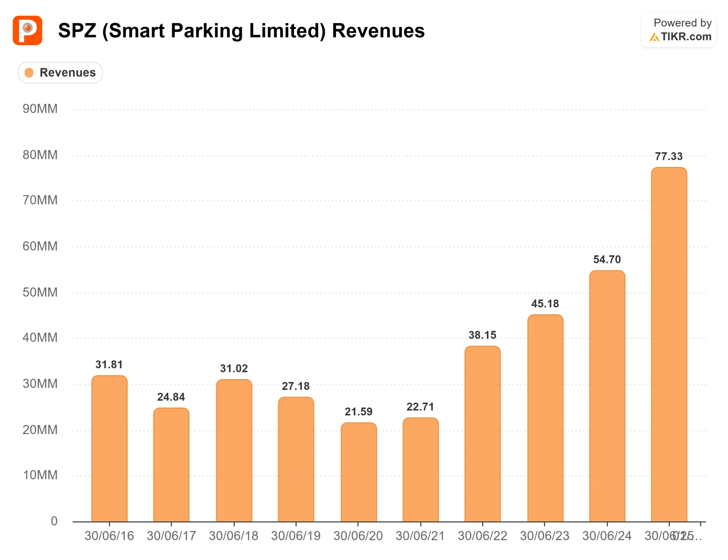Image resolution: width=728 pixels, height=560 pixels.
Task: Select the tallest bar showing 77.33
Action: pos(669,345)
